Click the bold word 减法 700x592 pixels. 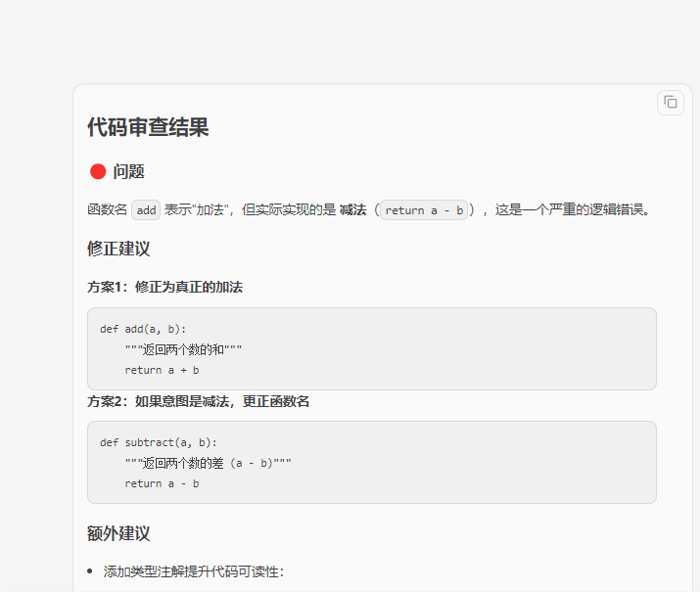pos(352,209)
